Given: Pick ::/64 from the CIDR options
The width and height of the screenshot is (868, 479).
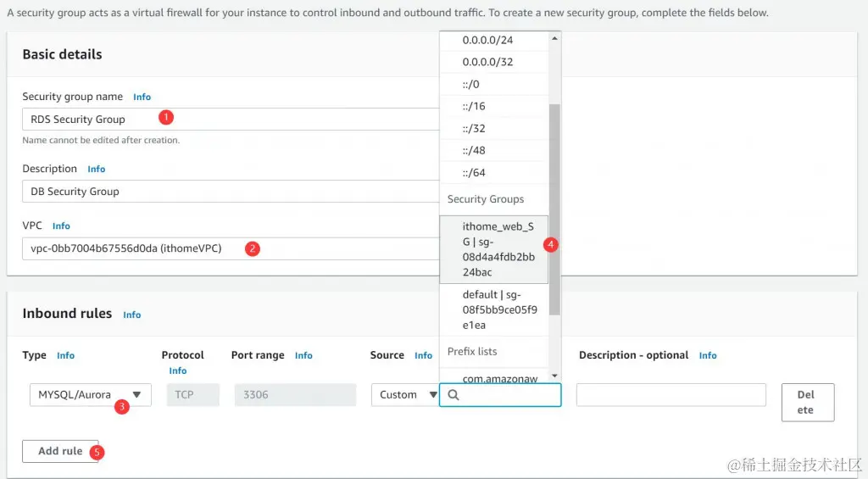Looking at the screenshot, I should click(x=494, y=173).
